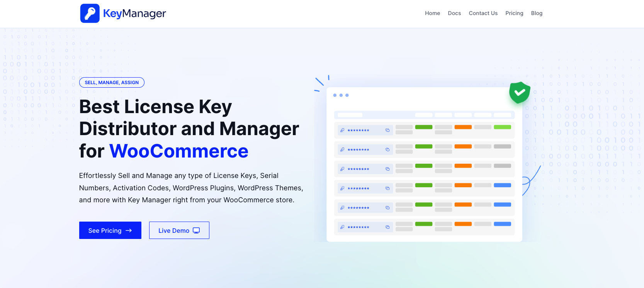Visit the Blog navigation link
The image size is (644, 288).
click(x=537, y=13)
